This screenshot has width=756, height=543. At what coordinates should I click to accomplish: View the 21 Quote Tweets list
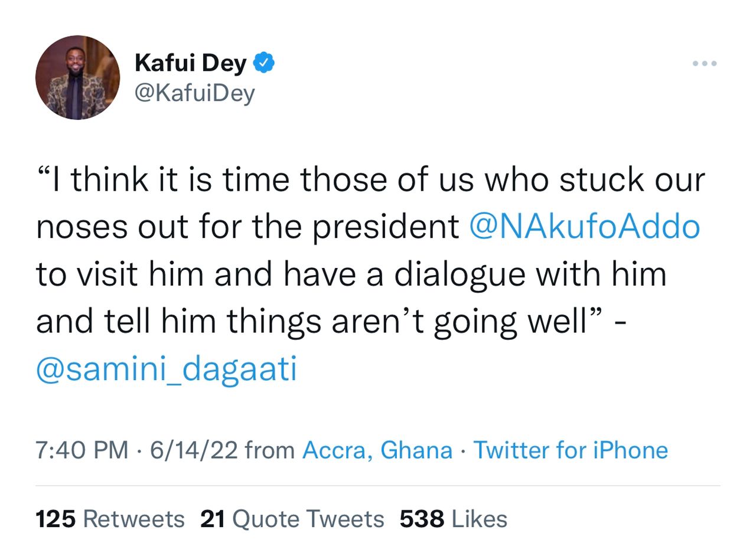tap(292, 519)
